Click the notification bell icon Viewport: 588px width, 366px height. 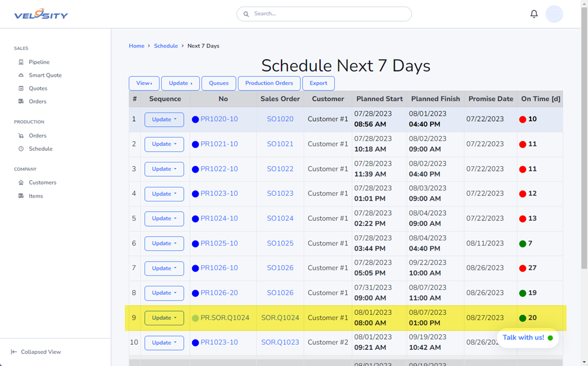(534, 14)
